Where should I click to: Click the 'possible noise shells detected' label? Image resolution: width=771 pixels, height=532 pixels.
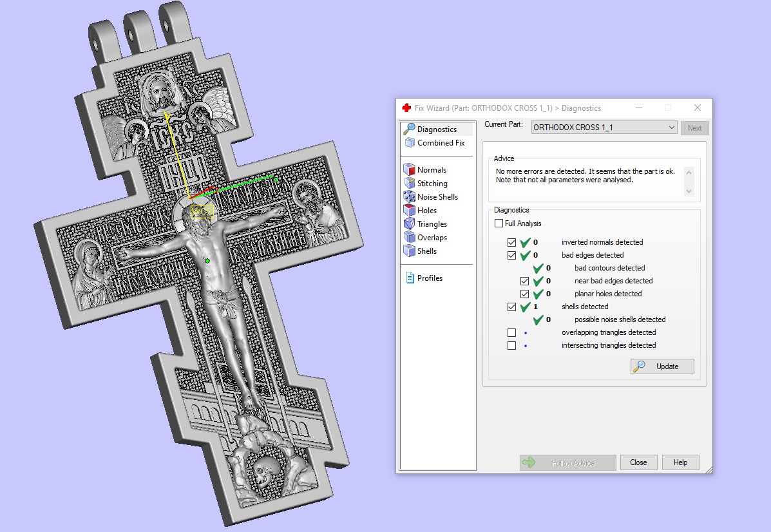click(620, 319)
